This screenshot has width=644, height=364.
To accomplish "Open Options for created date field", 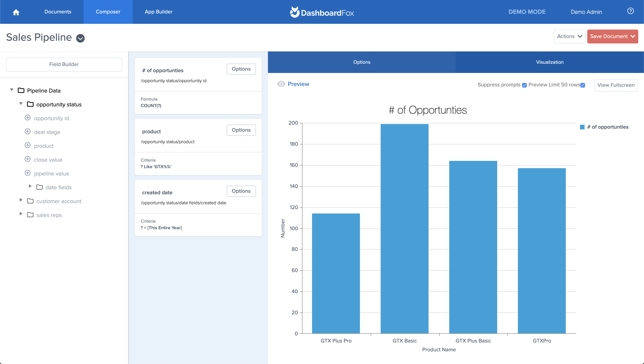I will 241,191.
